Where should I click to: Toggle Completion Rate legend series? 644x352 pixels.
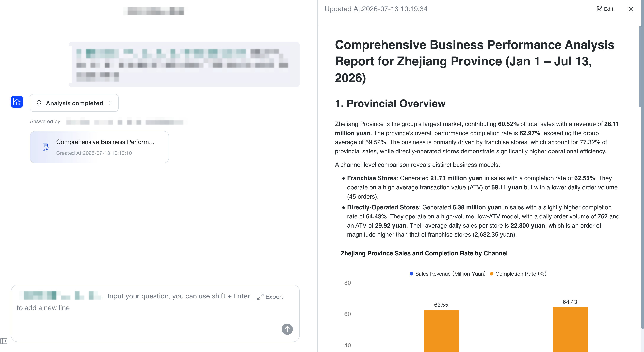click(x=518, y=274)
